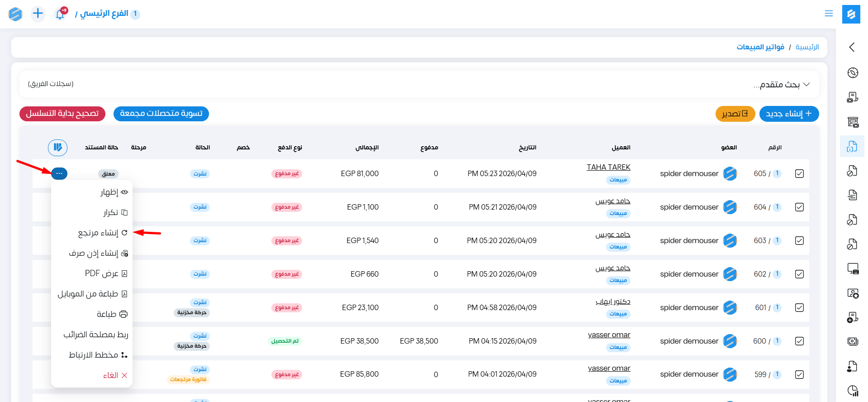Click the إنشاء جديد create new button
Viewport: 868px width, 402px height.
(x=789, y=114)
